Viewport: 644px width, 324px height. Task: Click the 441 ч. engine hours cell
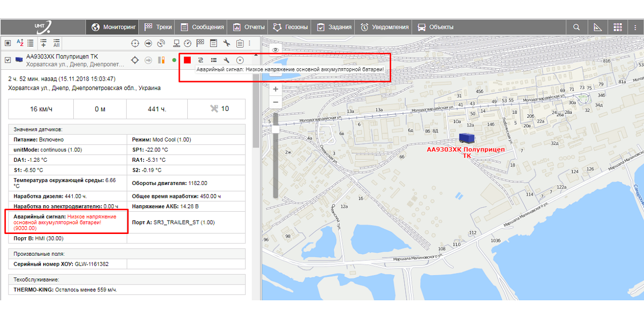coord(157,109)
